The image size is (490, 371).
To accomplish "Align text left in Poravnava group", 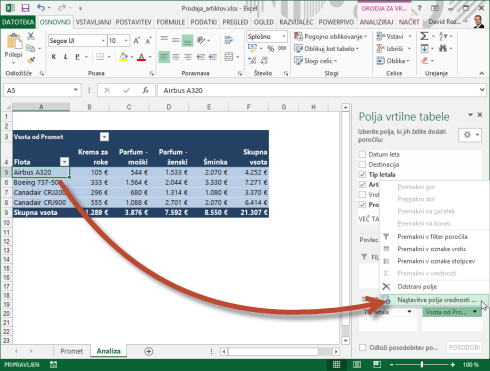I will (164, 57).
